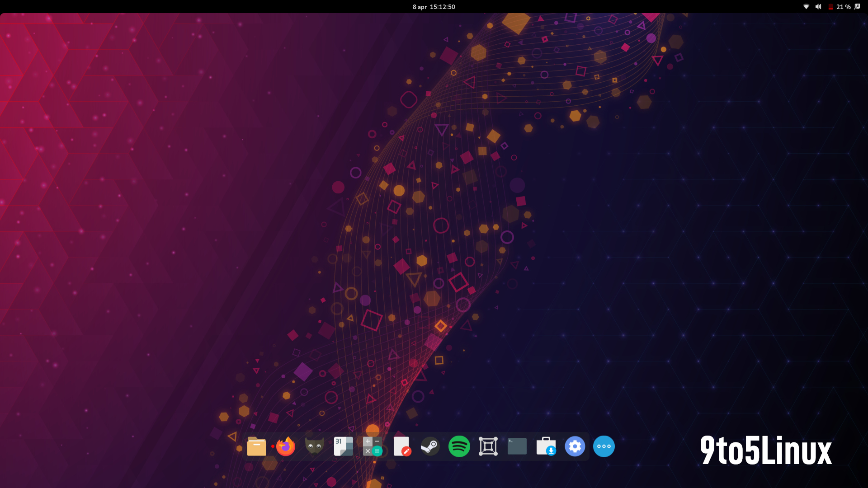The width and height of the screenshot is (868, 488).
Task: Open GIMP image editor
Action: (x=314, y=446)
